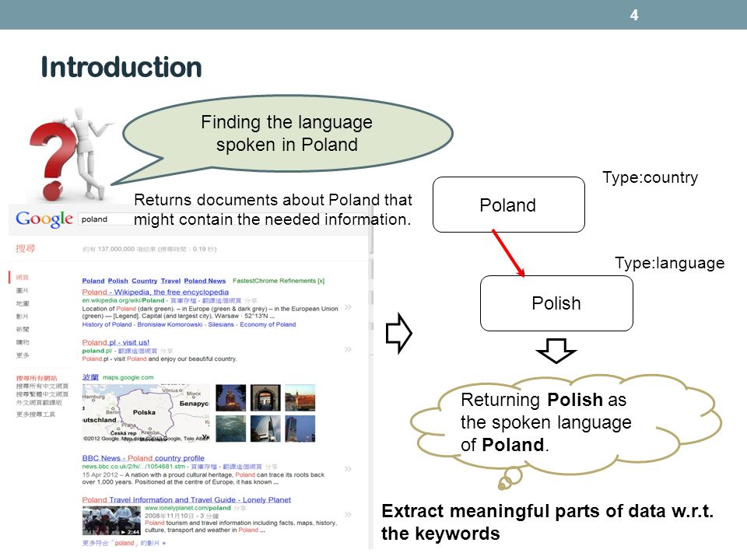Screen dimensions: 747x560
Task: Open the first photo in the bottom image row
Action: [231, 429]
